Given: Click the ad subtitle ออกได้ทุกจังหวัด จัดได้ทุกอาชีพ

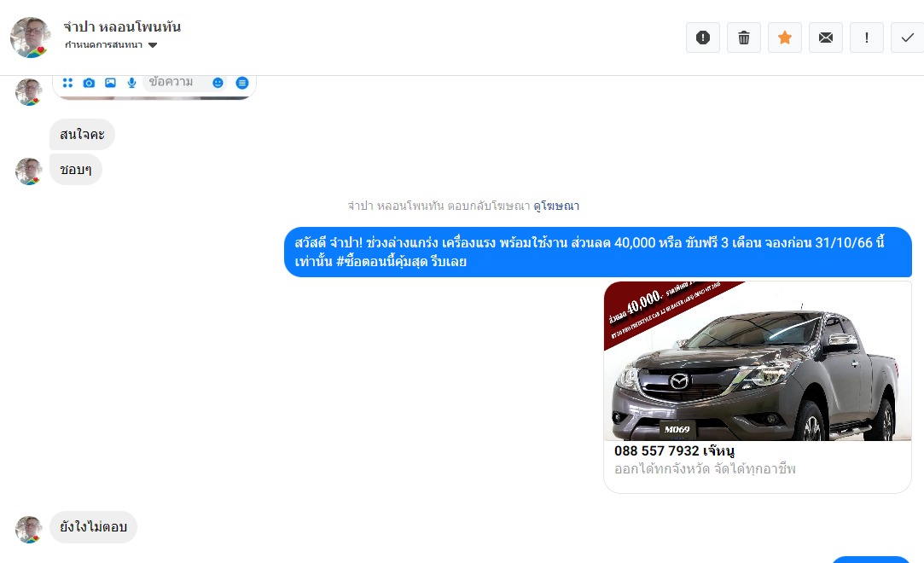Looking at the screenshot, I should tap(705, 469).
